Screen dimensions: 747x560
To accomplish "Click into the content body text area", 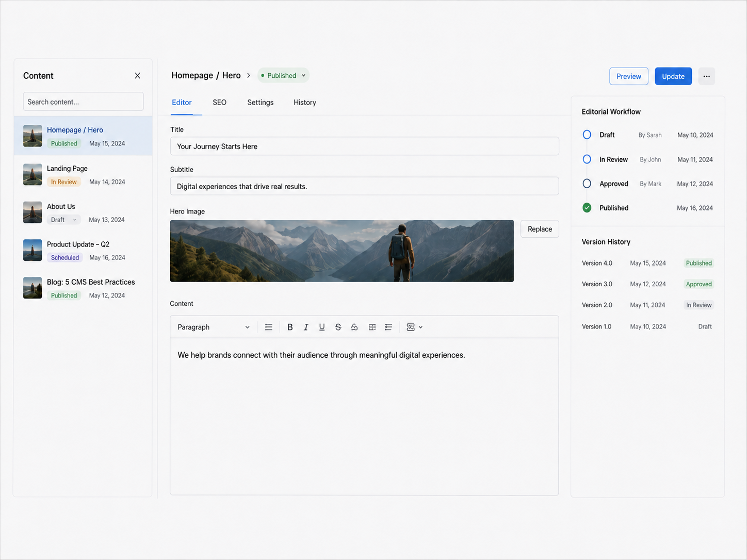I will pyautogui.click(x=364, y=417).
